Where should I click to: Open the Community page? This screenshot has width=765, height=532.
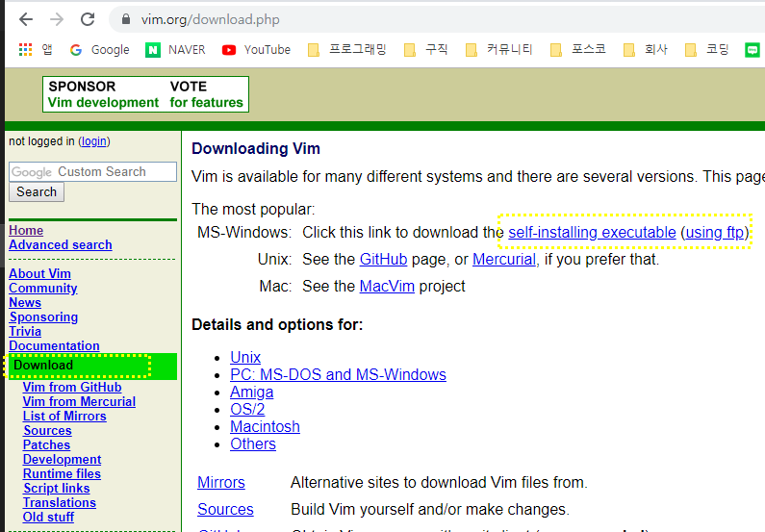point(43,289)
